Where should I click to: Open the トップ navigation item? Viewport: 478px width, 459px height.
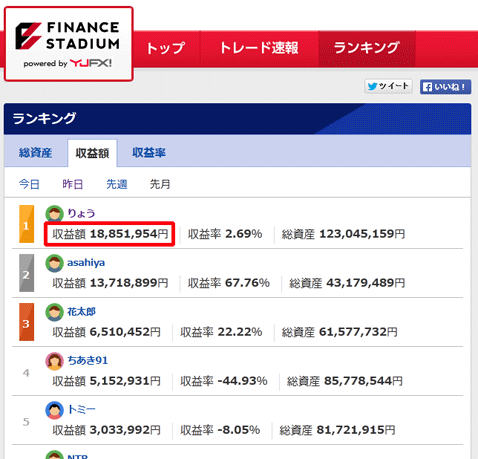click(x=166, y=48)
